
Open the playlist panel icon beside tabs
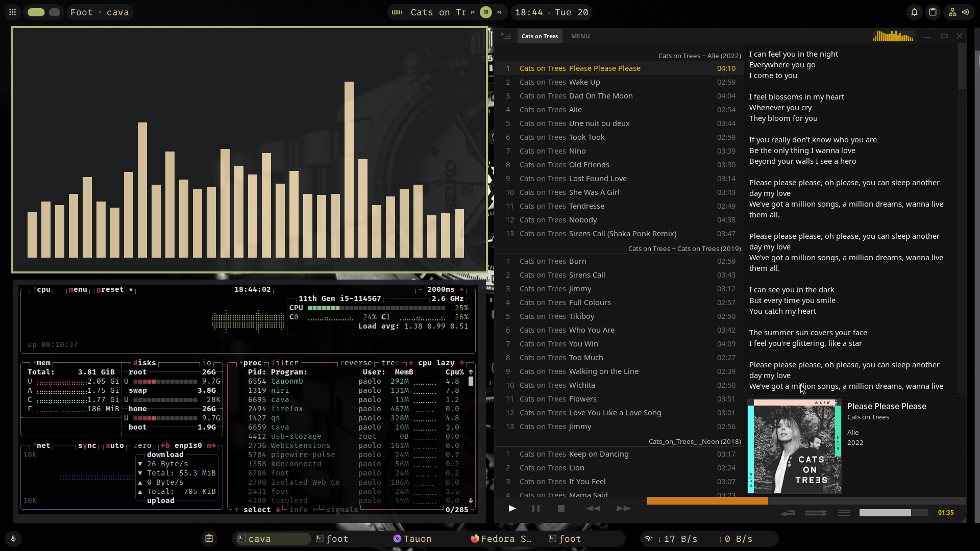(506, 36)
